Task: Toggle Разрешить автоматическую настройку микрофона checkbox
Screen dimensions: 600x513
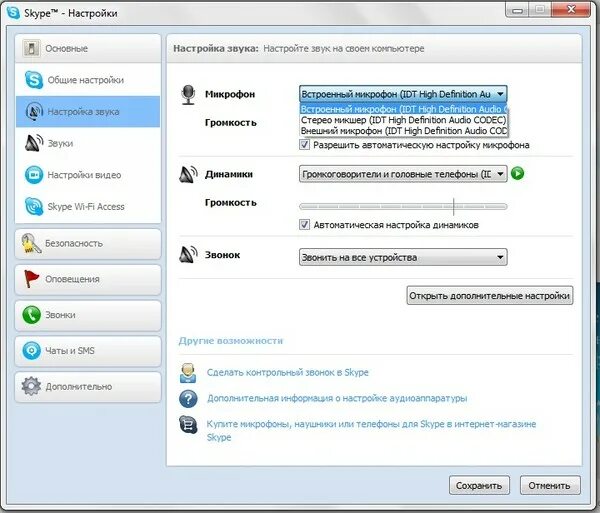Action: pos(304,145)
